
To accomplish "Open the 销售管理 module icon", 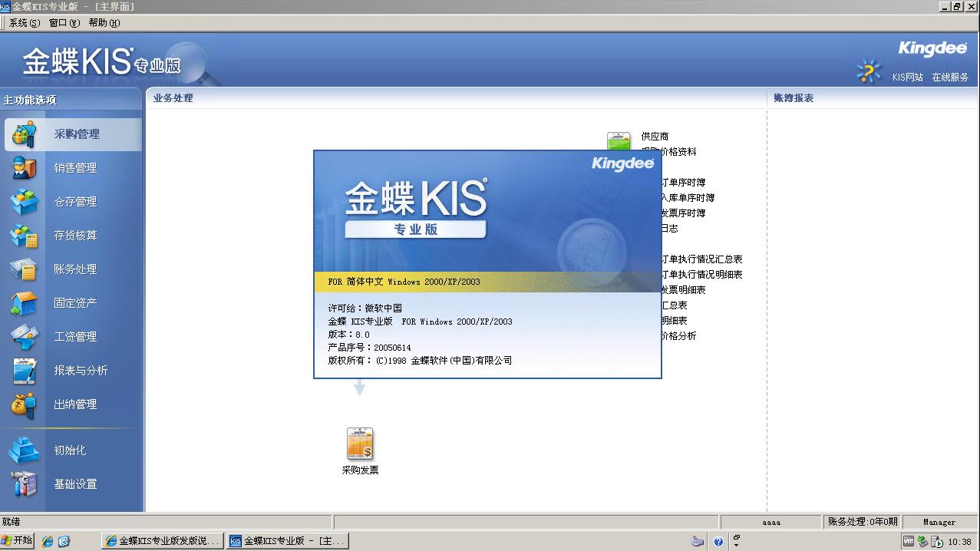I will (24, 168).
